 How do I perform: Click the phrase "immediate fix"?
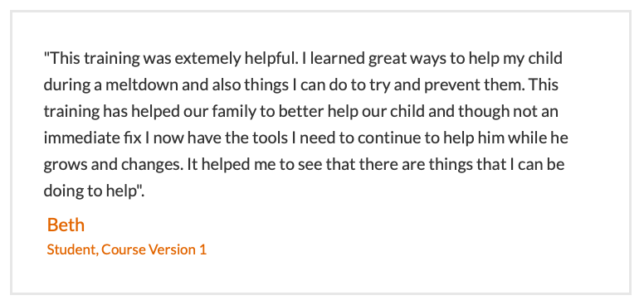tap(92, 138)
